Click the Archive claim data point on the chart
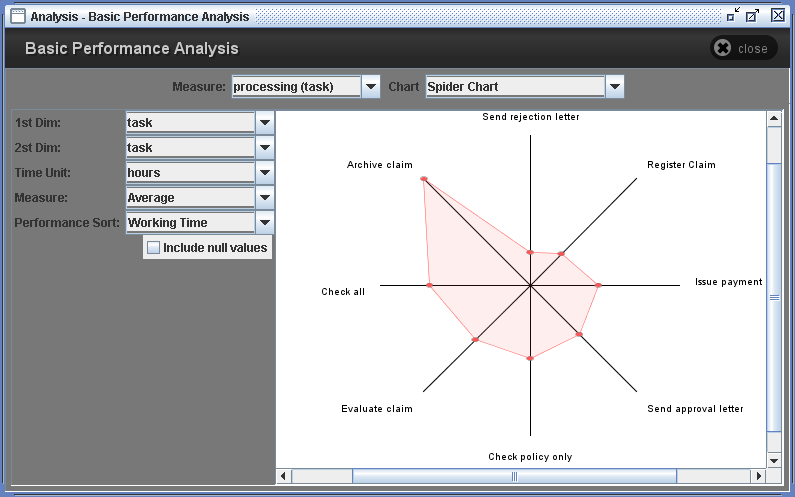Screen dimensions: 795x497 click(424, 179)
